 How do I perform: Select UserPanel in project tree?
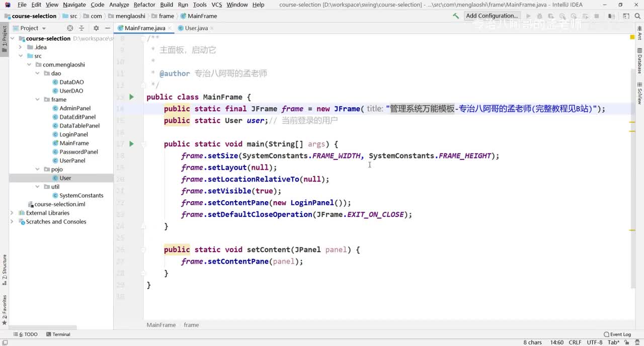(x=68, y=160)
